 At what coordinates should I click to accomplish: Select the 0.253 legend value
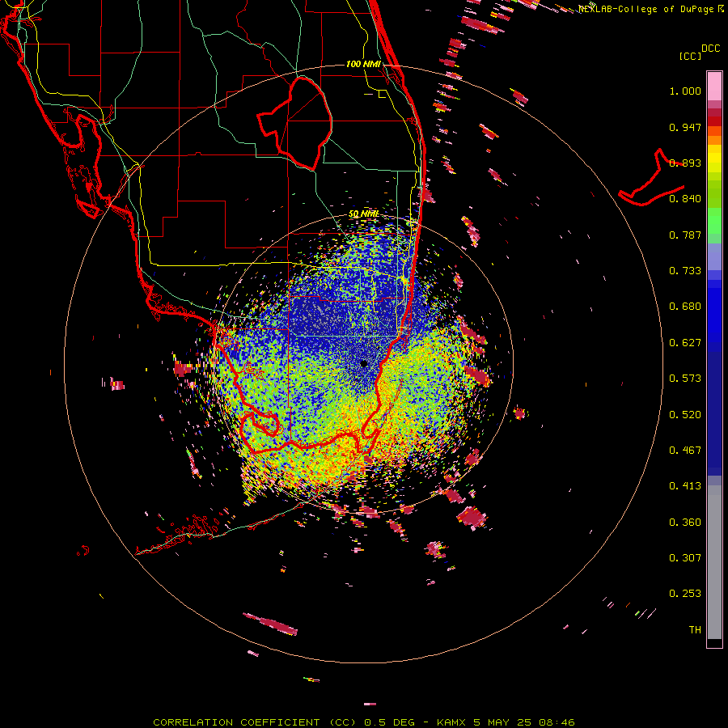tap(685, 594)
